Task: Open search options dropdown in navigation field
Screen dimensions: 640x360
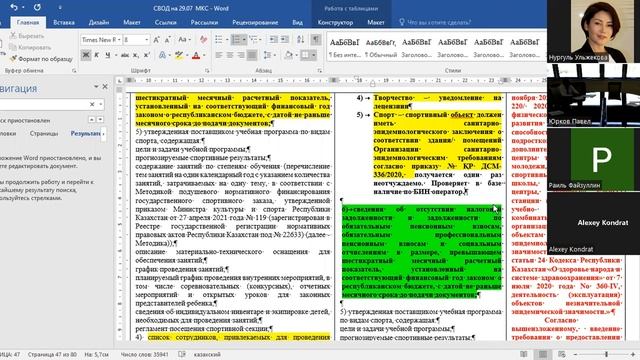Action: 100,104
